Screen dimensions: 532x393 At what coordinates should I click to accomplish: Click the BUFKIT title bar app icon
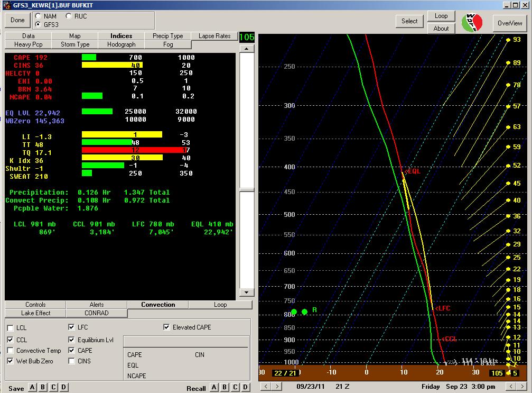(7, 5)
